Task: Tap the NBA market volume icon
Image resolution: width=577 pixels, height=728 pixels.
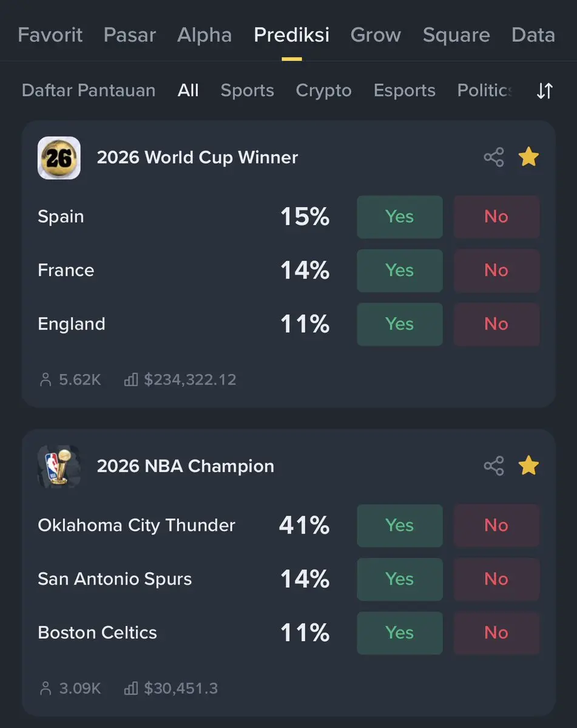Action: 131,689
